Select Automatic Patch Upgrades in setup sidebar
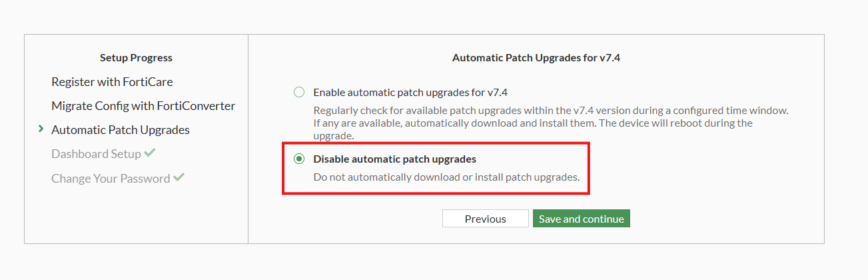This screenshot has width=868, height=280. [x=120, y=130]
